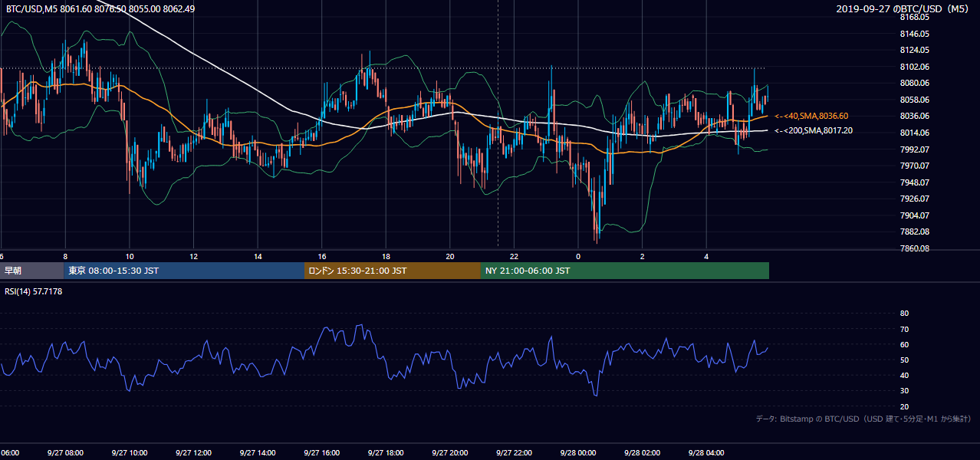Image resolution: width=980 pixels, height=460 pixels.
Task: Select the NY 21:00-06:00 JST session bar
Action: coord(624,271)
